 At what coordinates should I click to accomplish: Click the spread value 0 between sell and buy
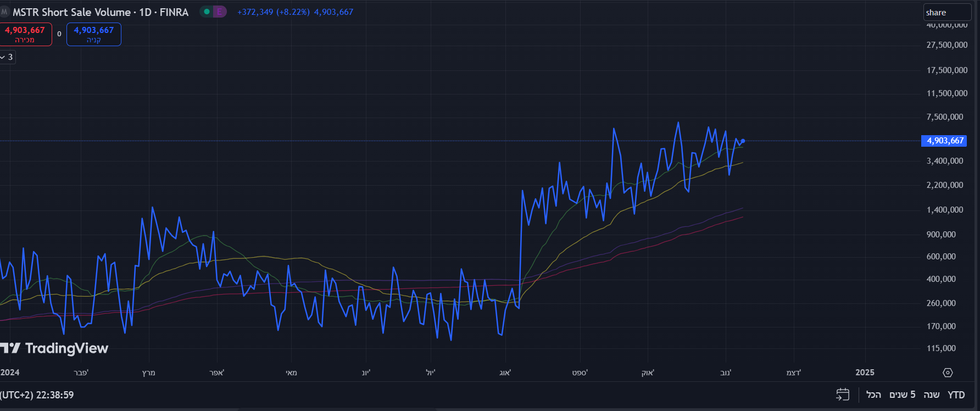(x=59, y=34)
